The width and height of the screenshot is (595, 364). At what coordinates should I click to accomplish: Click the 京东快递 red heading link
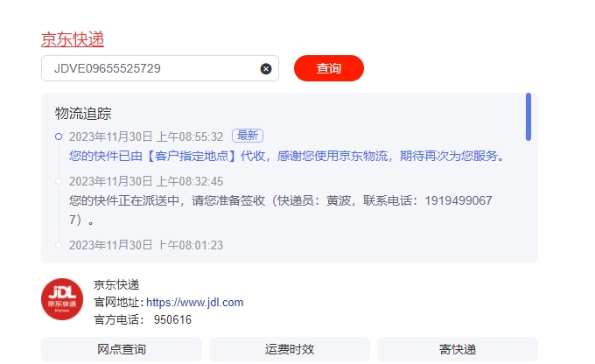coord(73,39)
